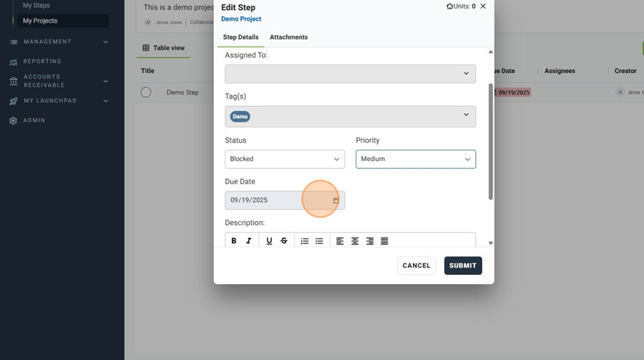The width and height of the screenshot is (644, 360).
Task: Mark Demo Step complete via circle
Action: coord(146,92)
